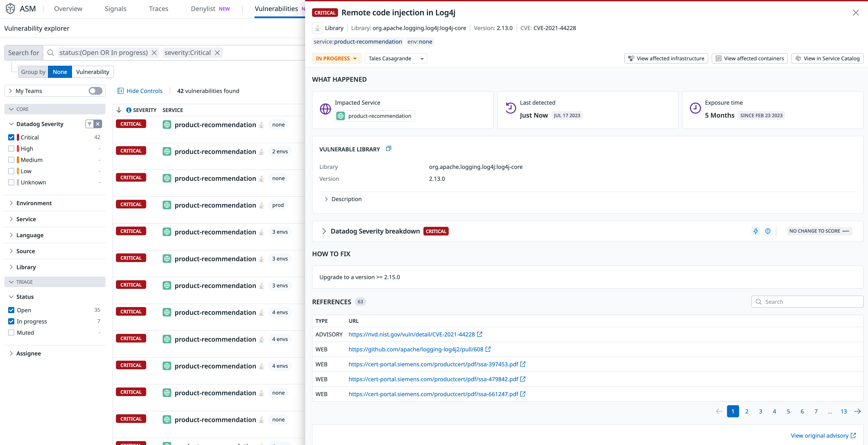
Task: Uncheck the In progress status checkbox
Action: pos(11,321)
